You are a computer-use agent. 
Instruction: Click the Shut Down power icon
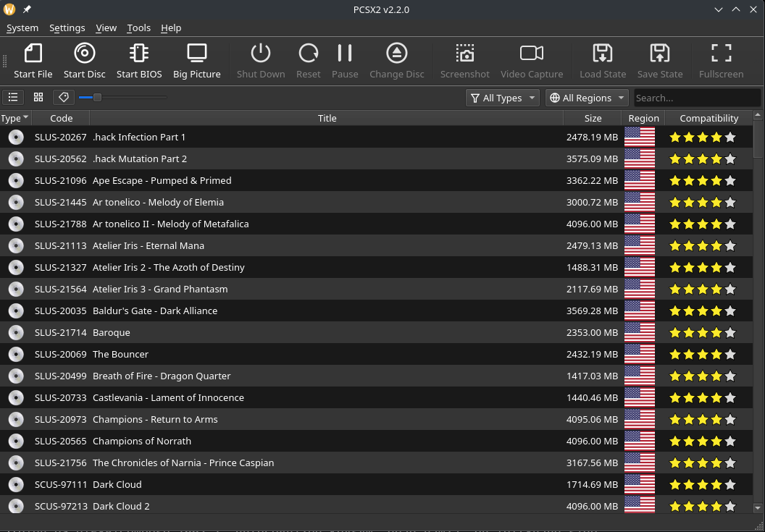tap(261, 53)
